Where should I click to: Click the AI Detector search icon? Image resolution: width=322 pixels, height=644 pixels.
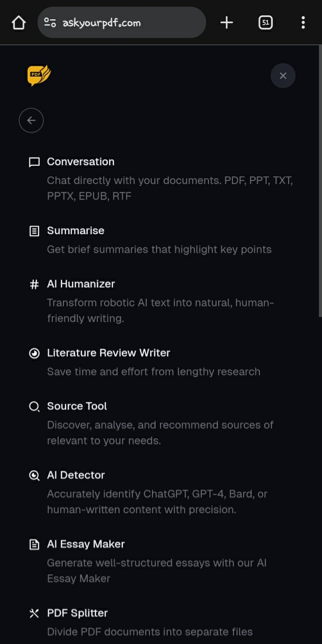[x=34, y=475]
